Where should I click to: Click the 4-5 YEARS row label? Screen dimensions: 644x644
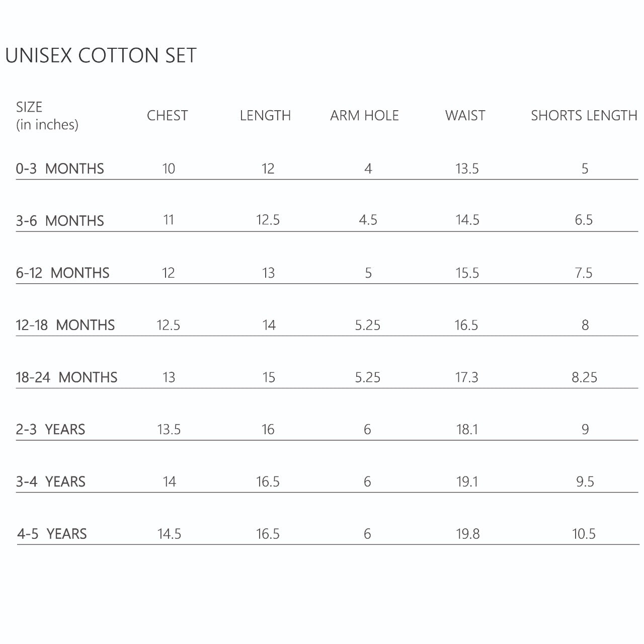pyautogui.click(x=52, y=534)
